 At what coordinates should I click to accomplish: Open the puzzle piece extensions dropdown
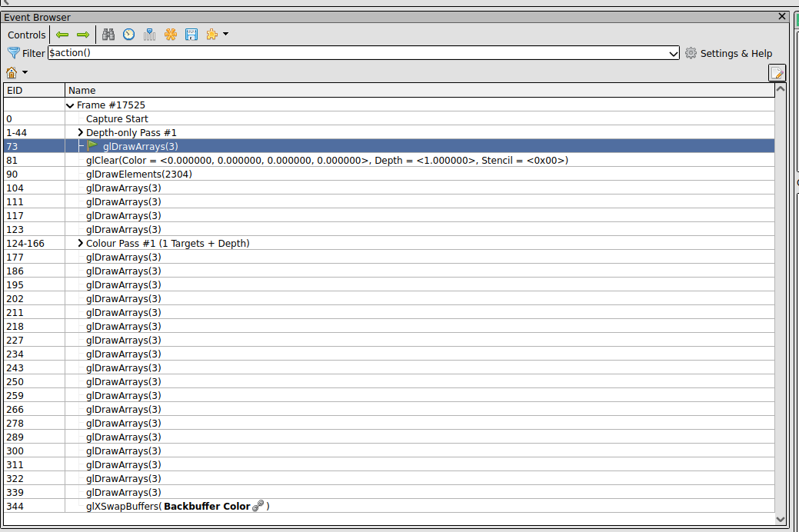point(217,35)
